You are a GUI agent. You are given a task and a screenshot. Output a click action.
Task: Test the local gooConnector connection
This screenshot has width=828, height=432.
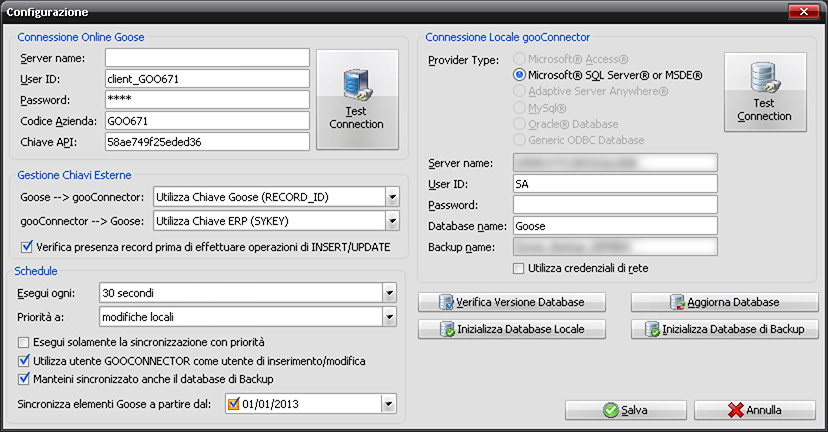click(765, 92)
